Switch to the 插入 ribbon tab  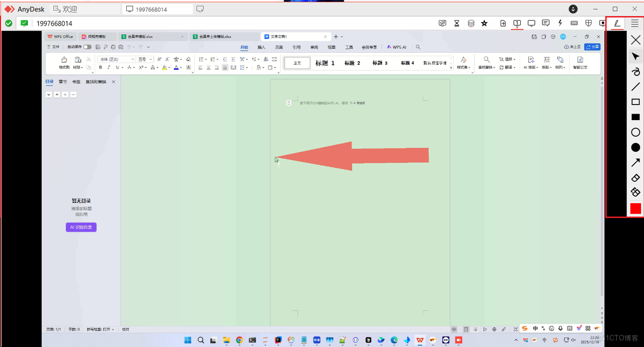261,47
